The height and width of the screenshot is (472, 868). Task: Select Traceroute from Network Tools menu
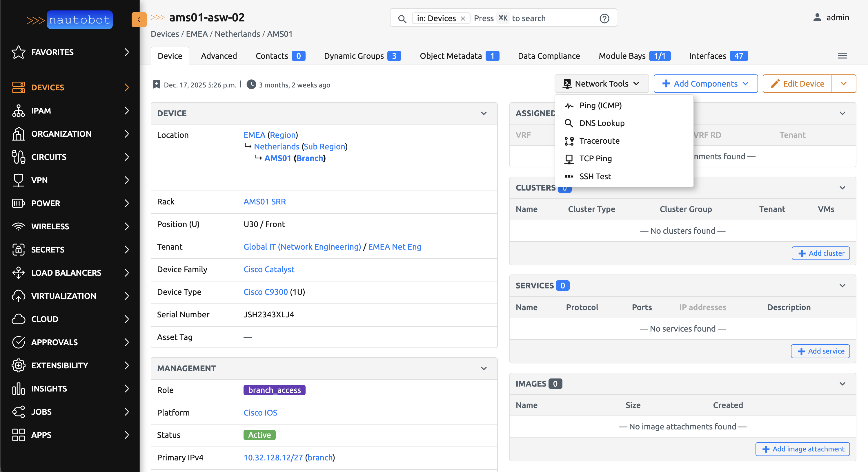pyautogui.click(x=599, y=141)
